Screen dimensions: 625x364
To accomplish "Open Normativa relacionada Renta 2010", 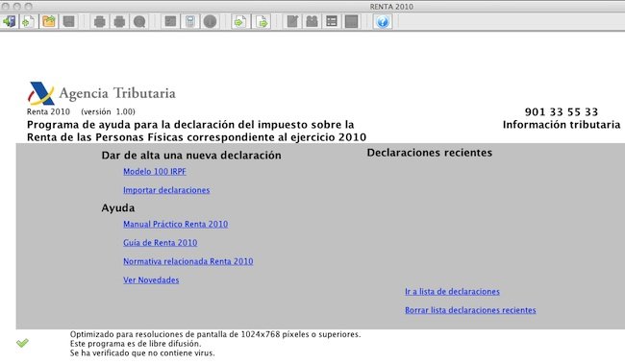I will tap(188, 261).
